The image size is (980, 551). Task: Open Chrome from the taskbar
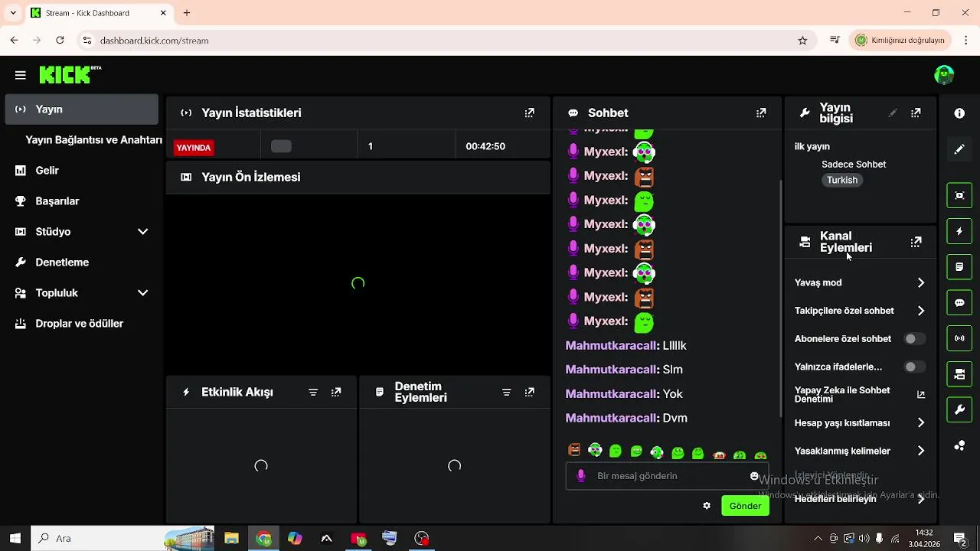point(263,539)
